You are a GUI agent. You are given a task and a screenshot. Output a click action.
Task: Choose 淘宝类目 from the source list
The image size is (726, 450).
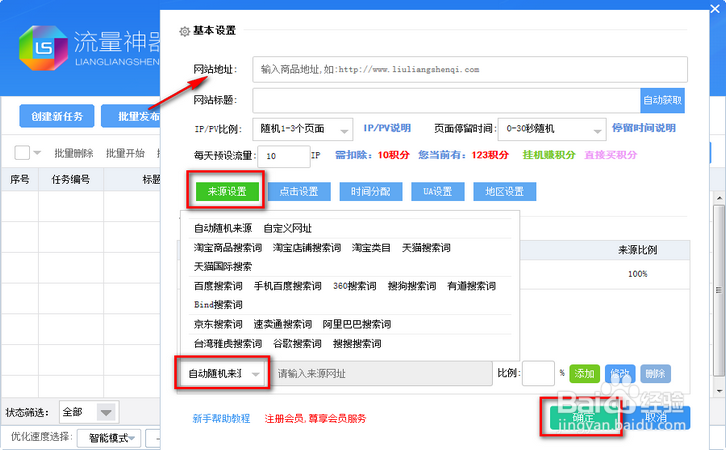click(371, 248)
